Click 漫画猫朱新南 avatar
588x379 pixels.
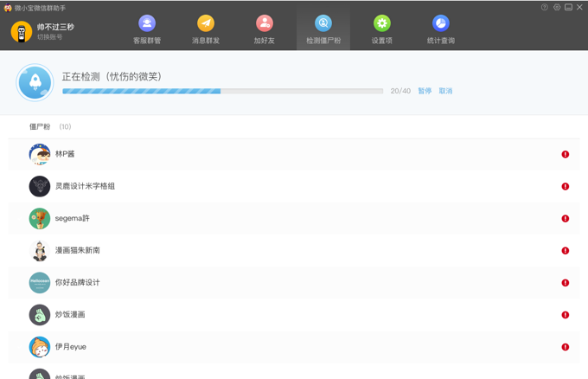[x=40, y=251]
